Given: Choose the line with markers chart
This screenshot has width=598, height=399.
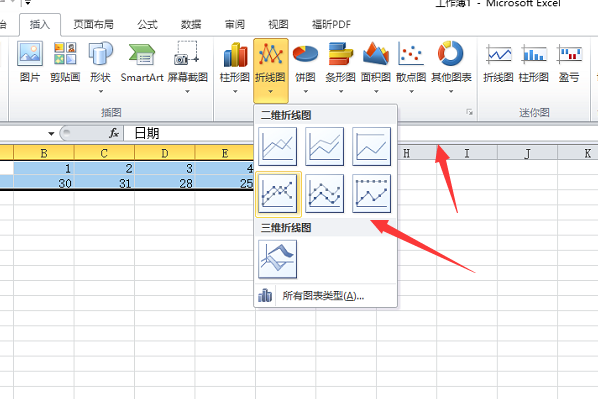Looking at the screenshot, I should (x=278, y=194).
